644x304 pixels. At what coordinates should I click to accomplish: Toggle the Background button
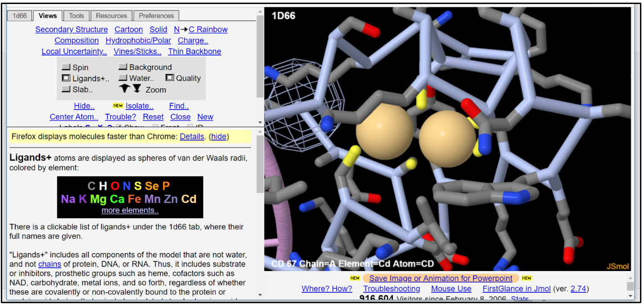(123, 67)
